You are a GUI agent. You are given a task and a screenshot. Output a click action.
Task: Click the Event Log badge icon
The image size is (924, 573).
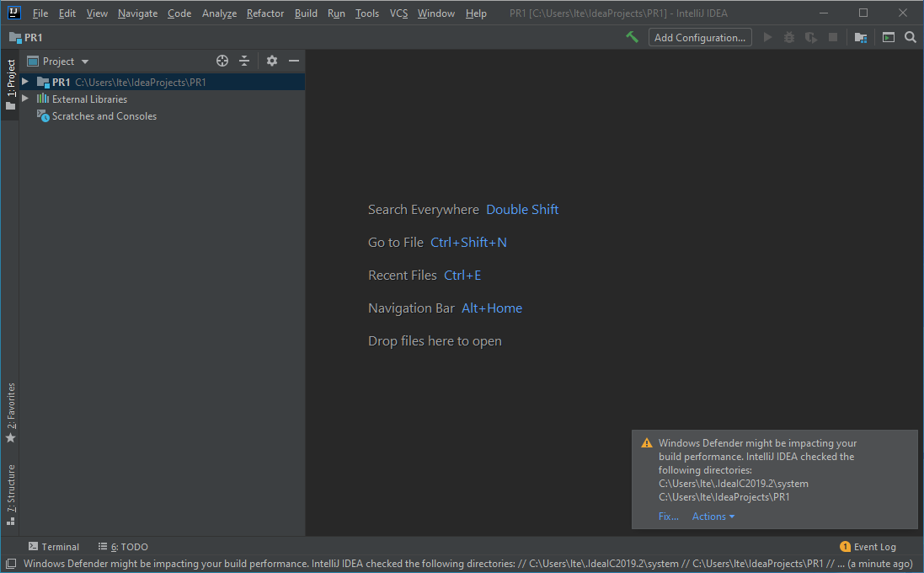pyautogui.click(x=845, y=547)
